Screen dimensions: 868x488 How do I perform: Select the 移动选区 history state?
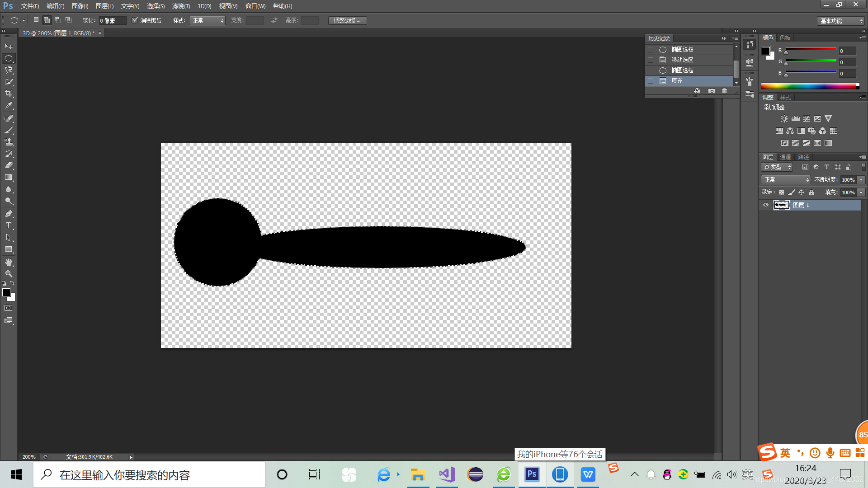coord(682,60)
